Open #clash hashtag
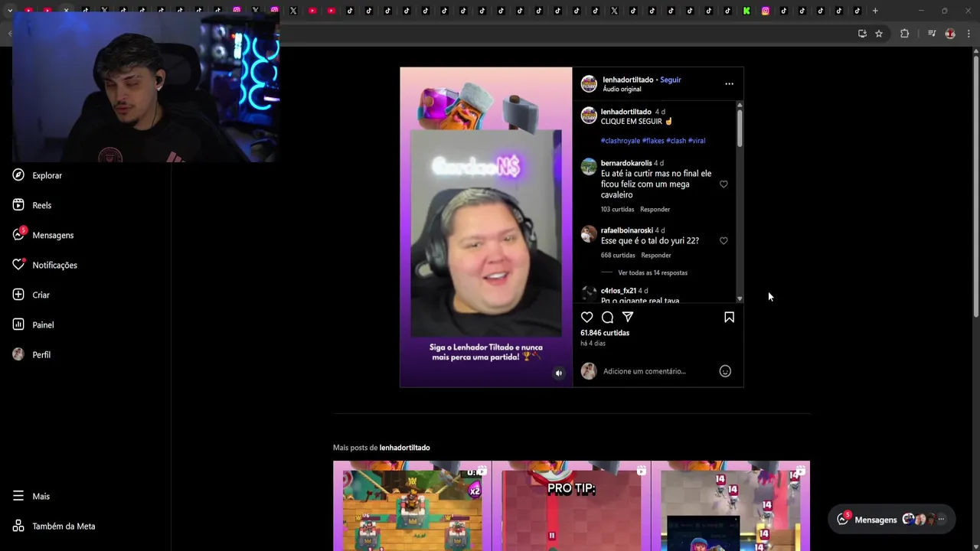 [676, 141]
